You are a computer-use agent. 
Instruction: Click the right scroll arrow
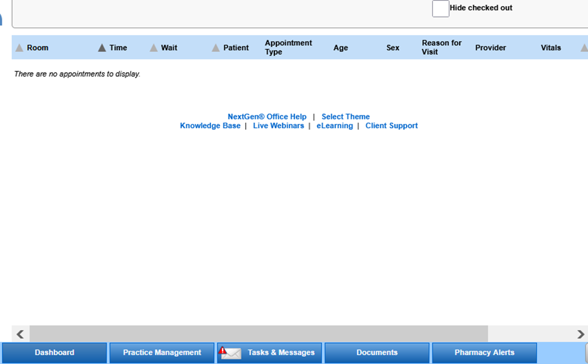click(x=580, y=334)
